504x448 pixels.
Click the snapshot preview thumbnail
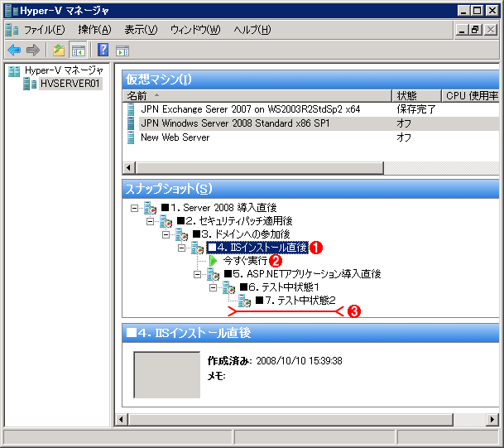(x=167, y=375)
